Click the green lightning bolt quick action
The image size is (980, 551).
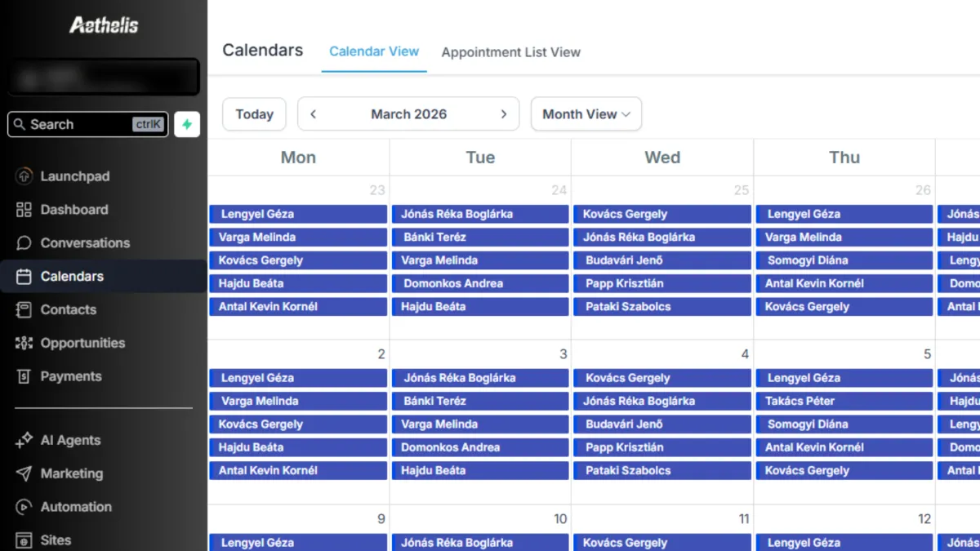point(187,125)
